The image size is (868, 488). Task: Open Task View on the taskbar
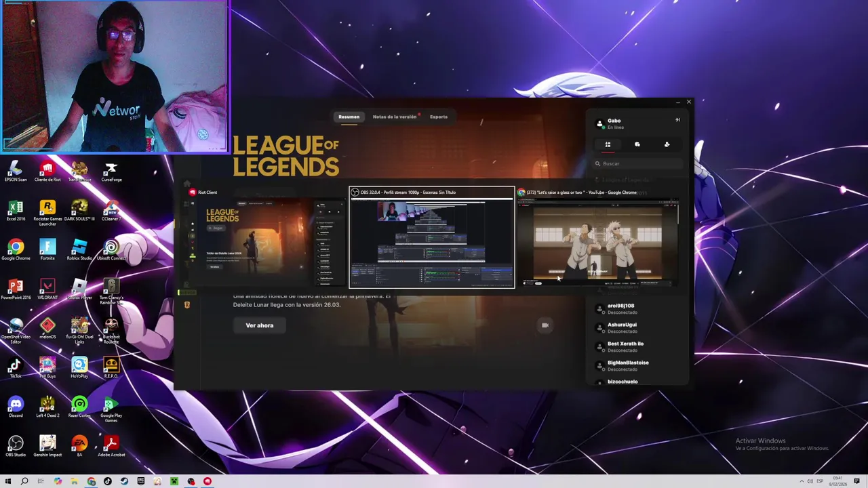pos(41,481)
